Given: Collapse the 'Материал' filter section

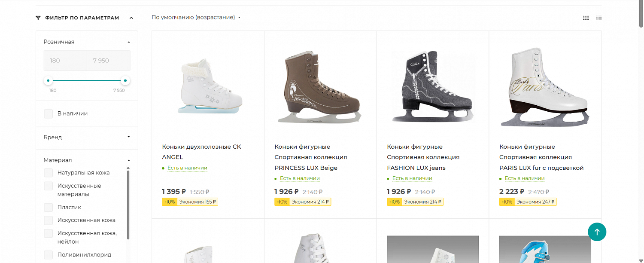Looking at the screenshot, I should point(129,160).
